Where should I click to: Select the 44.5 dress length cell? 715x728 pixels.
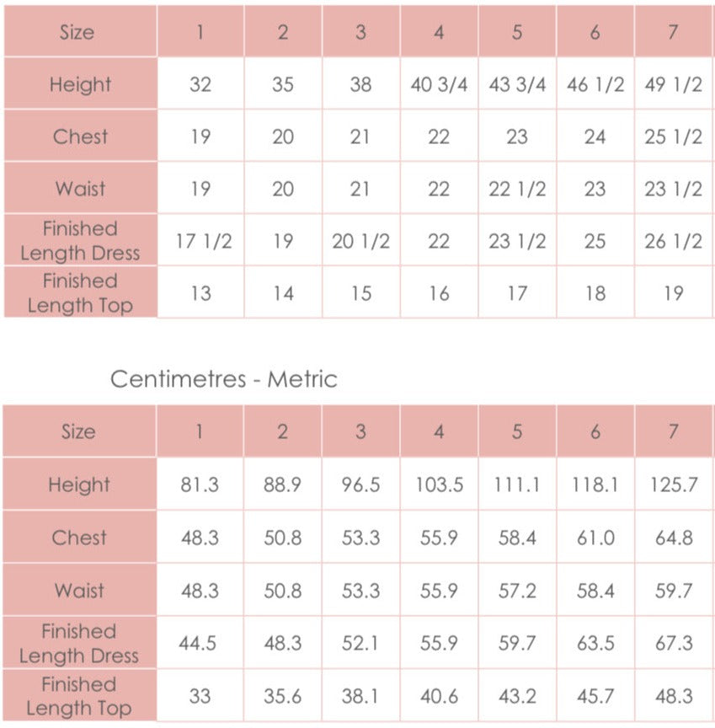click(x=200, y=643)
